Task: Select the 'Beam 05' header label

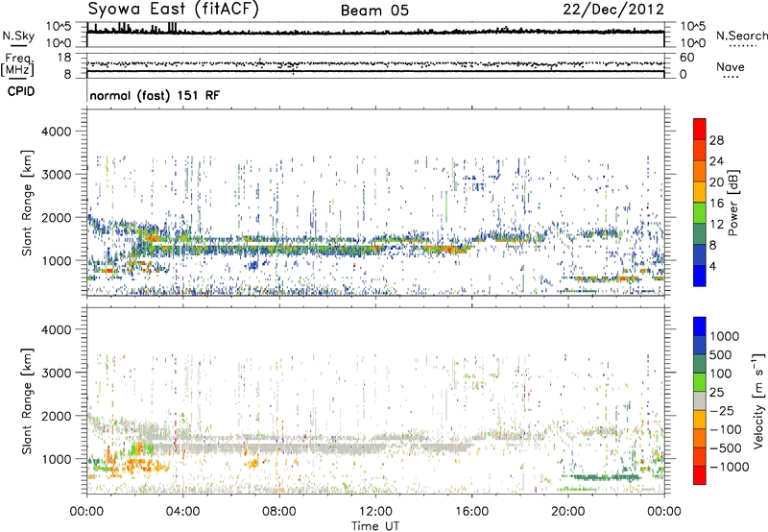Action: coord(374,11)
